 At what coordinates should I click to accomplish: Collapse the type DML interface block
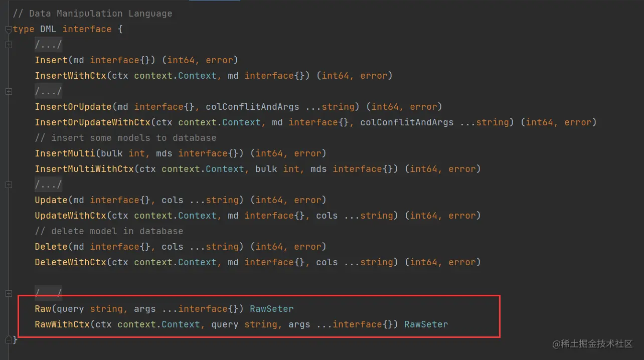tap(9, 30)
